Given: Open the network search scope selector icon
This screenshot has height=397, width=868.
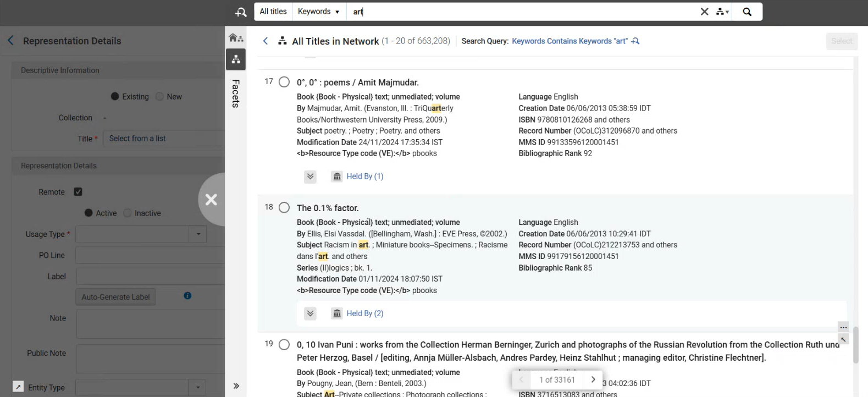Looking at the screenshot, I should (x=722, y=12).
